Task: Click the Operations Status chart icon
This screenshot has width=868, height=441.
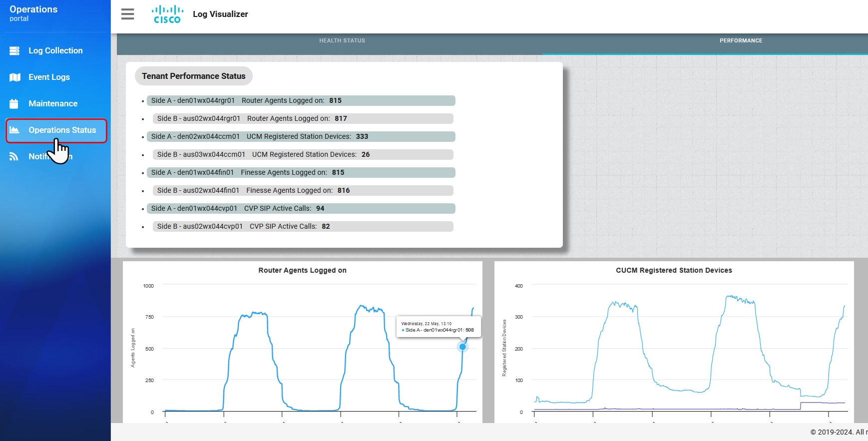Action: (14, 130)
